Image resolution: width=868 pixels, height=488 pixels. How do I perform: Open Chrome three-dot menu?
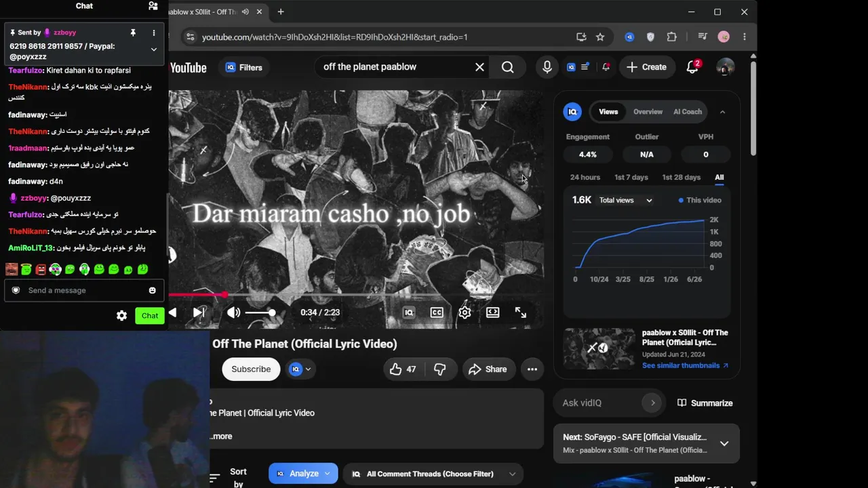[745, 37]
